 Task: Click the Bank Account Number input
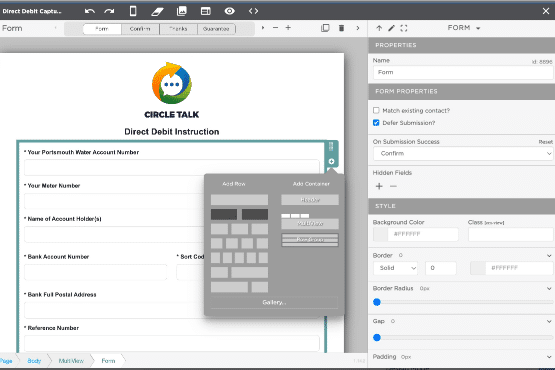[96, 272]
